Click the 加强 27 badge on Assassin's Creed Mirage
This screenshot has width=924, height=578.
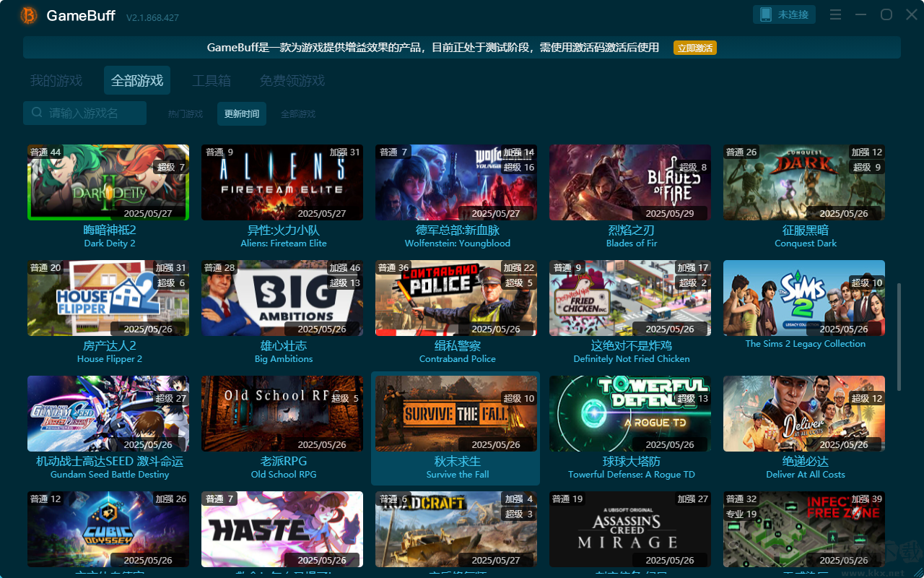(693, 499)
